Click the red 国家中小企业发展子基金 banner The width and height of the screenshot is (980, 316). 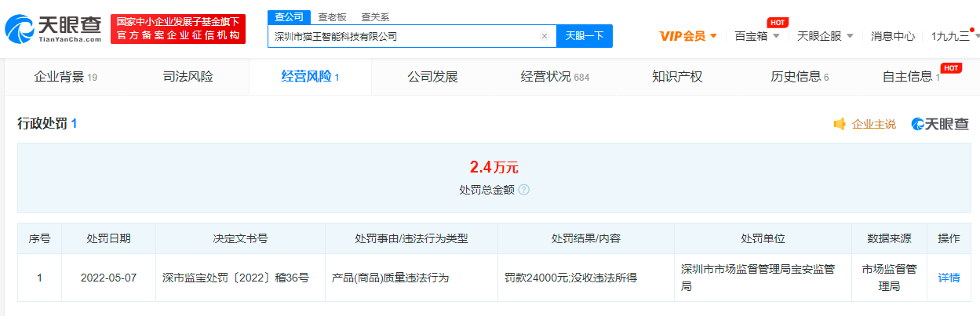178,29
